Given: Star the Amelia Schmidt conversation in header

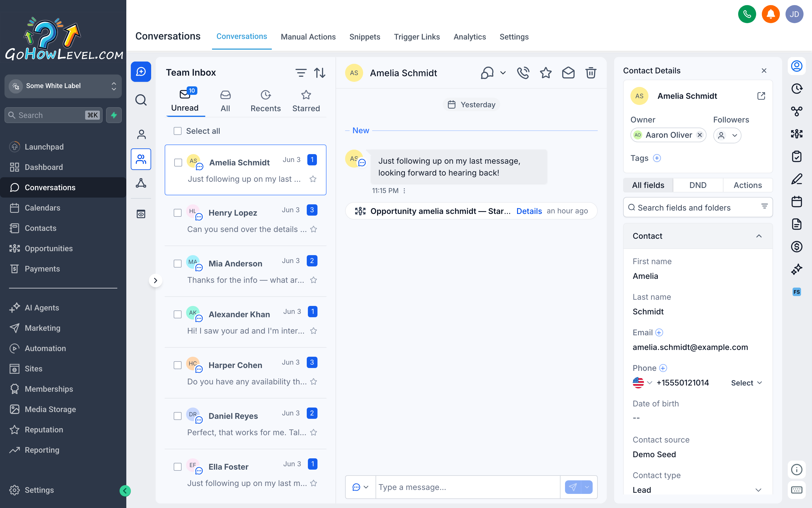Looking at the screenshot, I should pyautogui.click(x=546, y=73).
